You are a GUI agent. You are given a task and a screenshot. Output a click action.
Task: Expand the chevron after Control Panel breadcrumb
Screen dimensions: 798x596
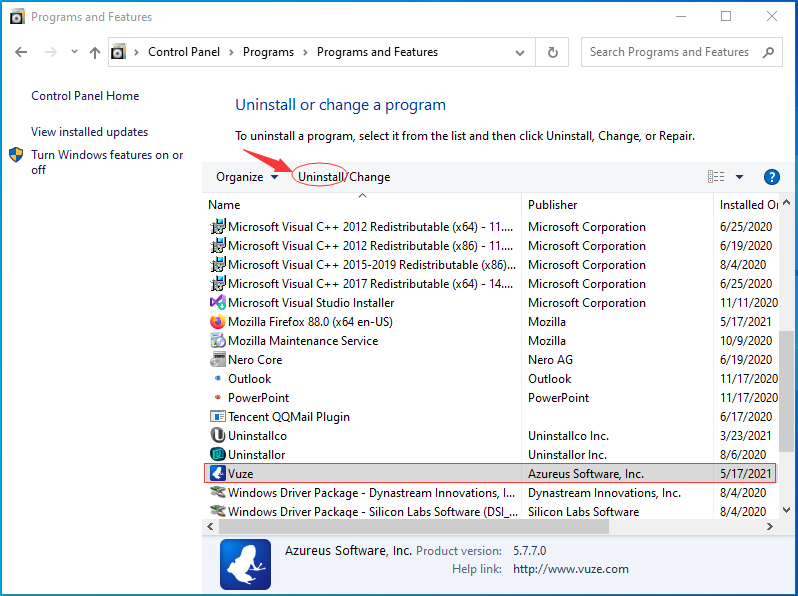(x=232, y=52)
